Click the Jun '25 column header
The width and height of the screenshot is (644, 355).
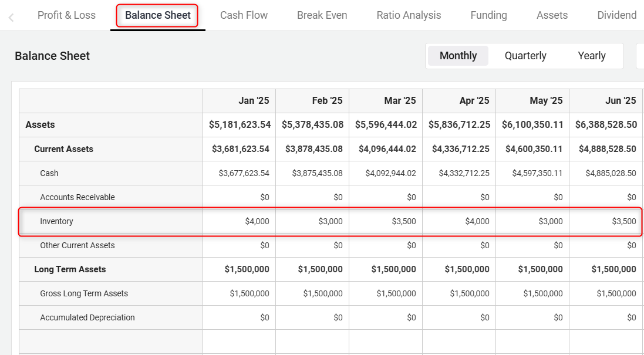coord(621,101)
